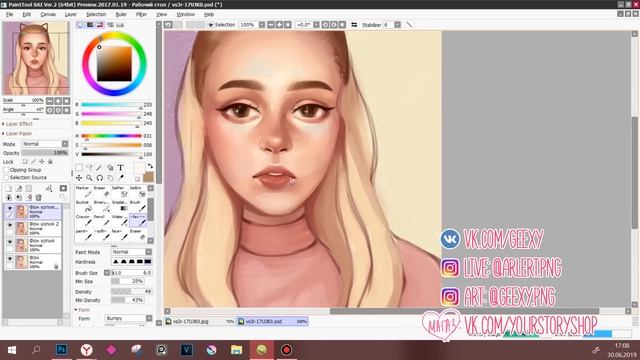640x360 pixels.
Task: Delete the selected layer with trash icon
Action: tap(38, 198)
